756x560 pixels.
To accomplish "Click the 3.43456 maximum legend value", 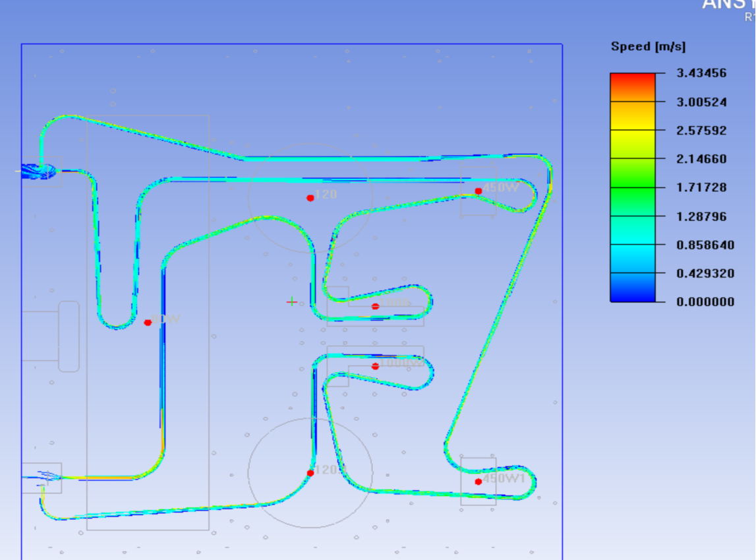I will (x=701, y=73).
